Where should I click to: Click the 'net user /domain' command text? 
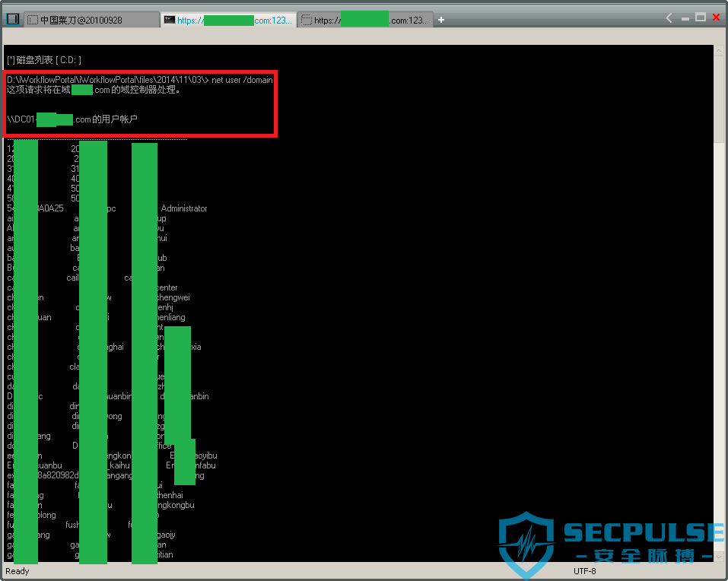[x=242, y=80]
